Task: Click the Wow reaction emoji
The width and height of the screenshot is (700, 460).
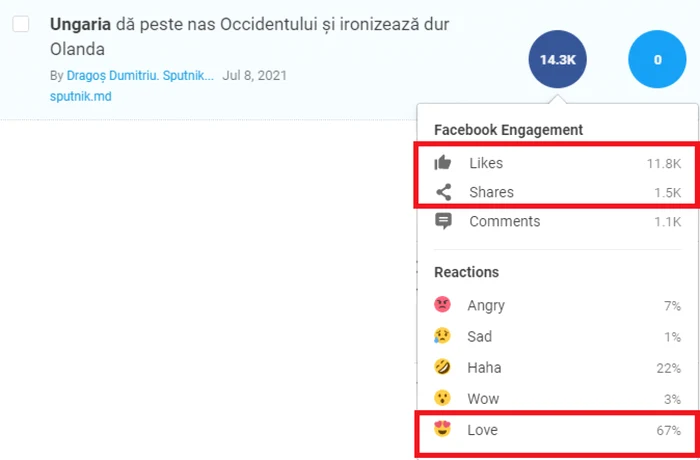Action: click(442, 398)
